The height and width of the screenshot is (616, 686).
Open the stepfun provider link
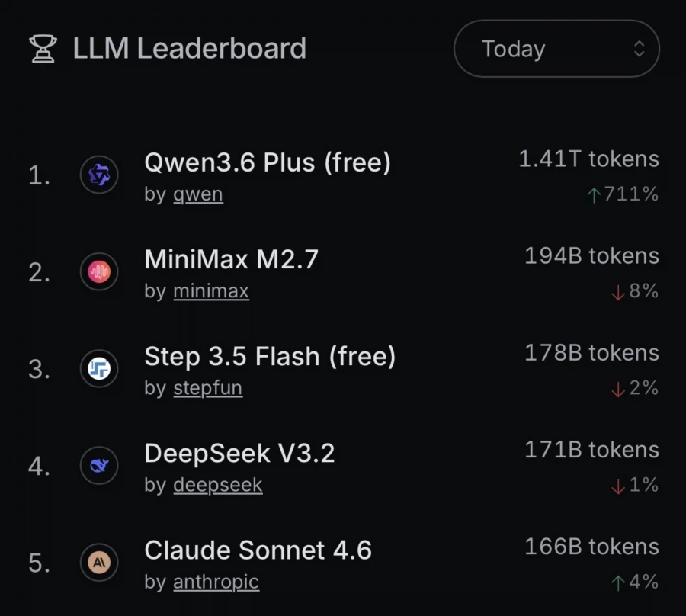coord(207,388)
